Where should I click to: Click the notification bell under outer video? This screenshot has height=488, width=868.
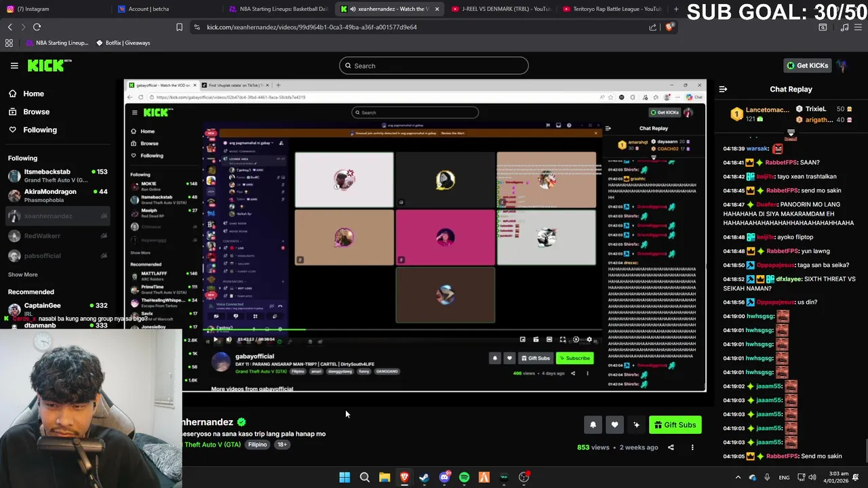pos(593,425)
